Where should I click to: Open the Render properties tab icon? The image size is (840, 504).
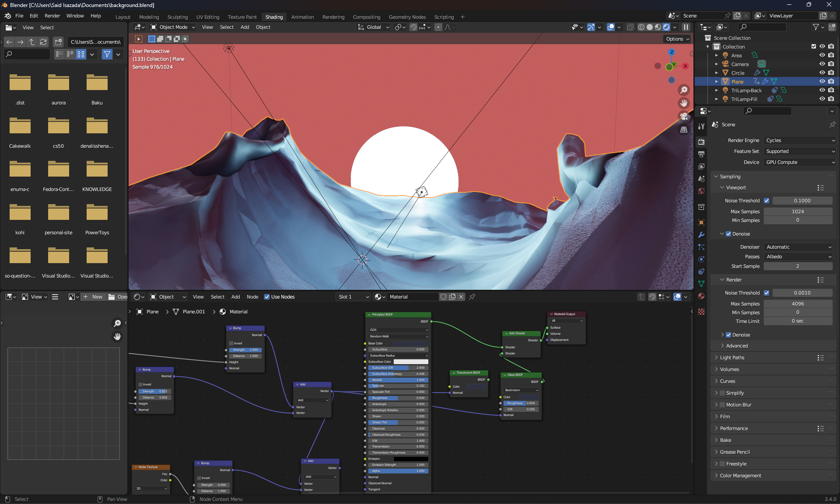coord(701,142)
